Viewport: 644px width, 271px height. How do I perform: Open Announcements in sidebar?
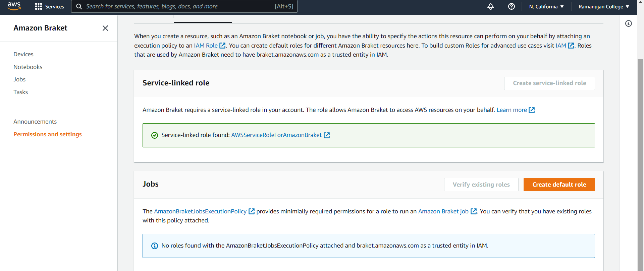tap(35, 122)
